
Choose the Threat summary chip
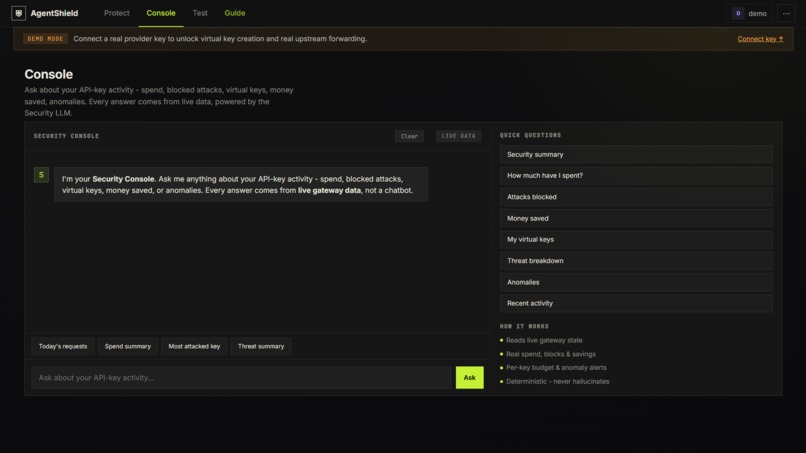261,347
